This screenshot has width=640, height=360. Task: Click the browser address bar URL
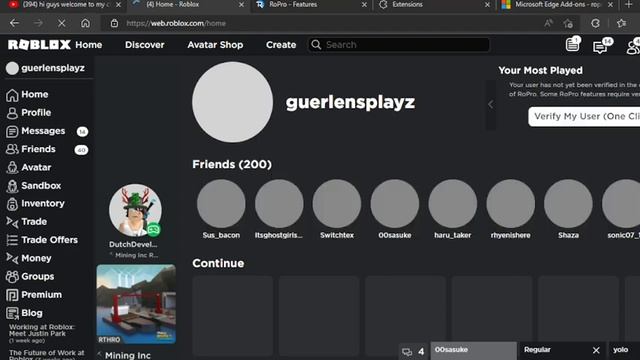(x=176, y=23)
